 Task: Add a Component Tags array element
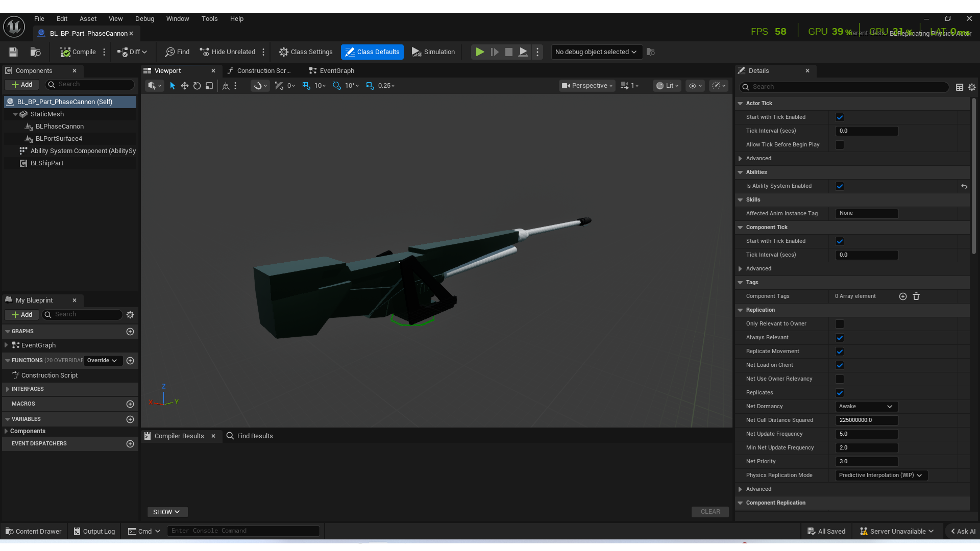[x=902, y=296]
